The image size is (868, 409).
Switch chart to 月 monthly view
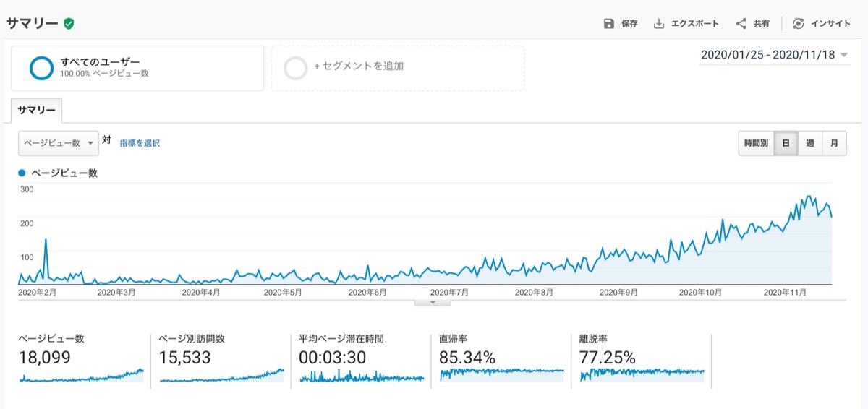tap(834, 143)
